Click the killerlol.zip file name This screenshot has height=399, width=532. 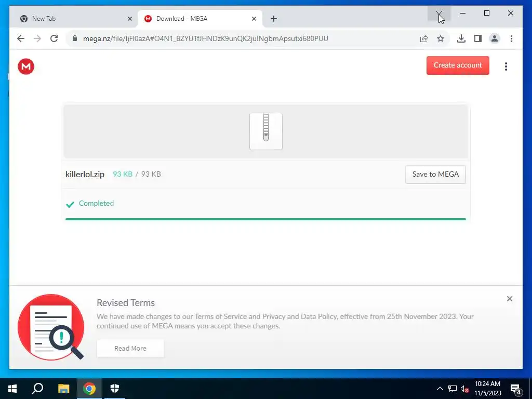(x=85, y=175)
